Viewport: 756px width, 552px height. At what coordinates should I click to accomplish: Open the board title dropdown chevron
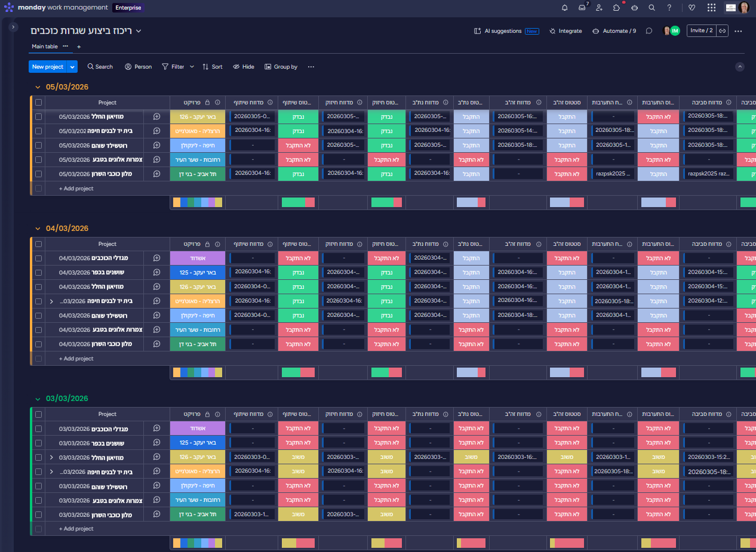[139, 31]
